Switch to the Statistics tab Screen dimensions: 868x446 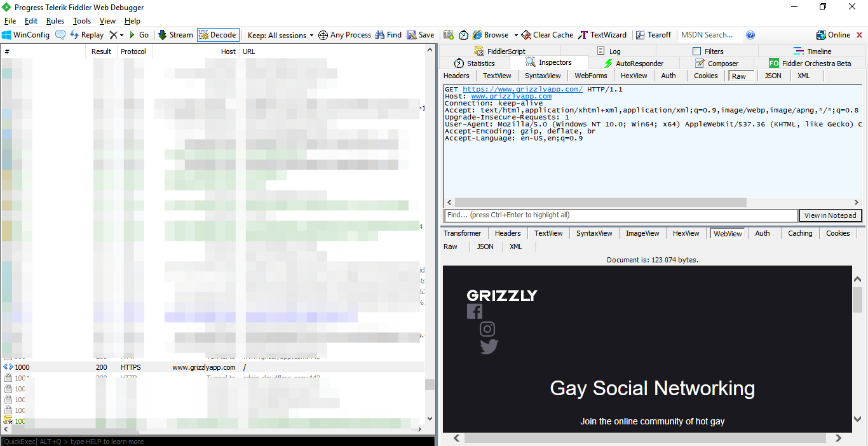[x=475, y=64]
